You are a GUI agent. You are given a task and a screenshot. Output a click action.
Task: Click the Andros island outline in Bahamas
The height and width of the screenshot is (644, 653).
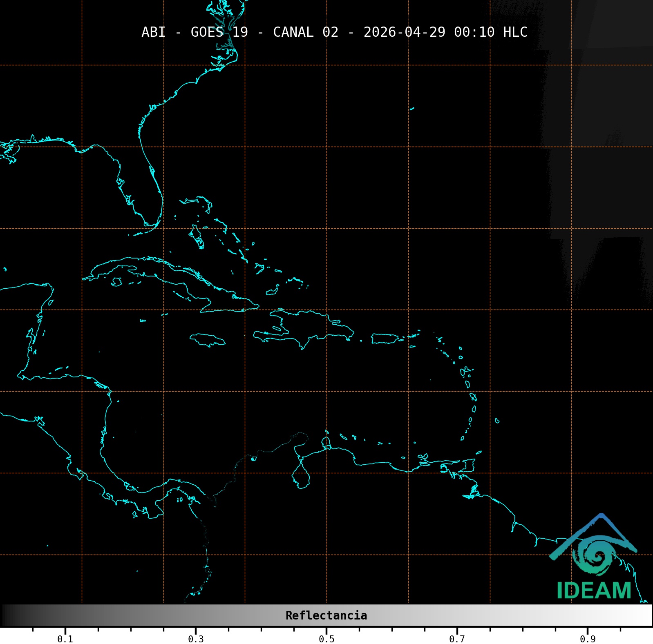tap(197, 236)
